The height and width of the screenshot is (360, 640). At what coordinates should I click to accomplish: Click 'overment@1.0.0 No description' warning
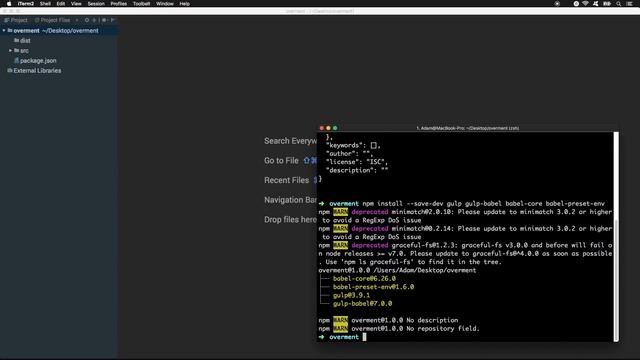pyautogui.click(x=388, y=320)
